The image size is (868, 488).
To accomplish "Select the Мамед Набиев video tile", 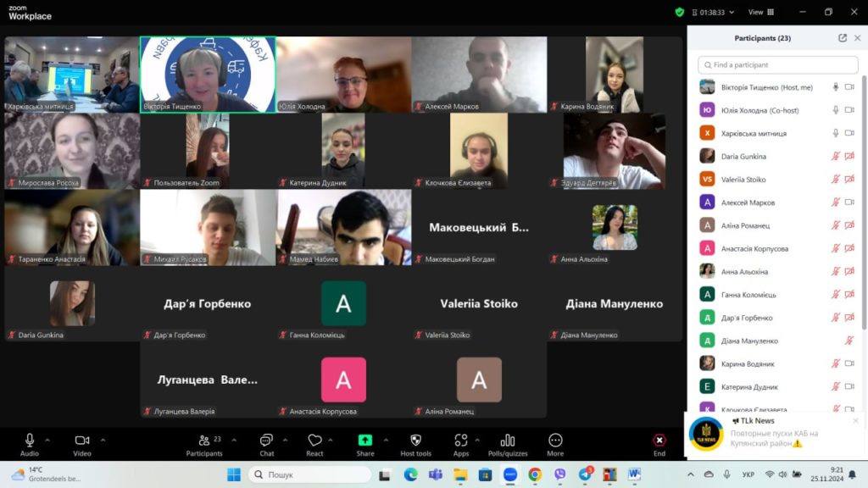I will tap(344, 227).
